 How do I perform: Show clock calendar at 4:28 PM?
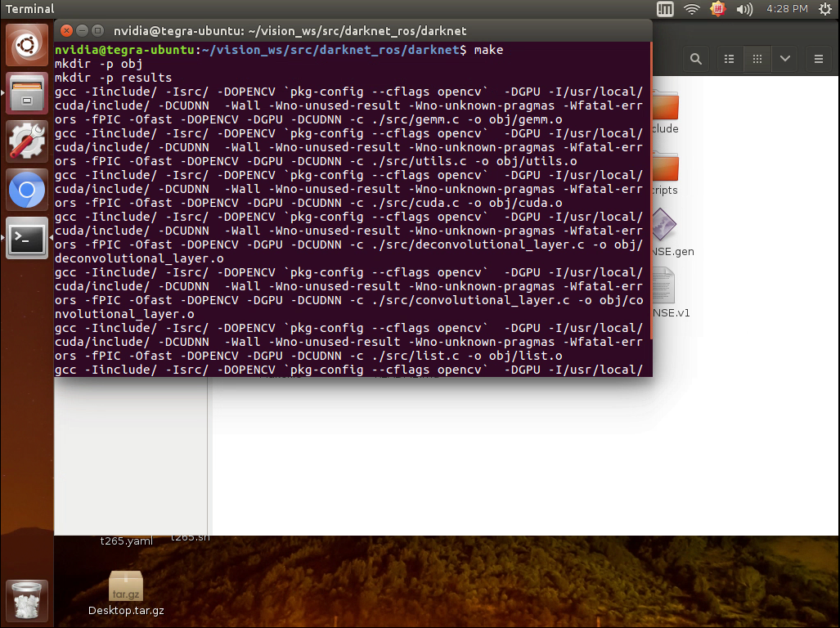tap(787, 8)
